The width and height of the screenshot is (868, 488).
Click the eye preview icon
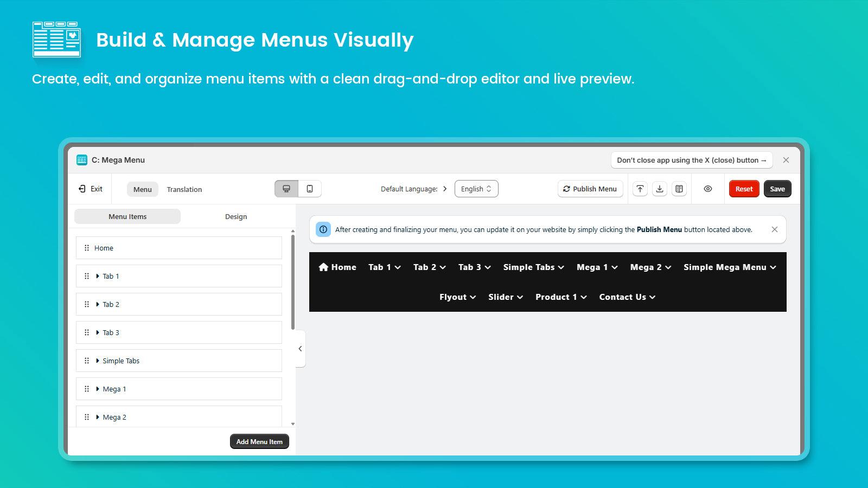click(707, 189)
